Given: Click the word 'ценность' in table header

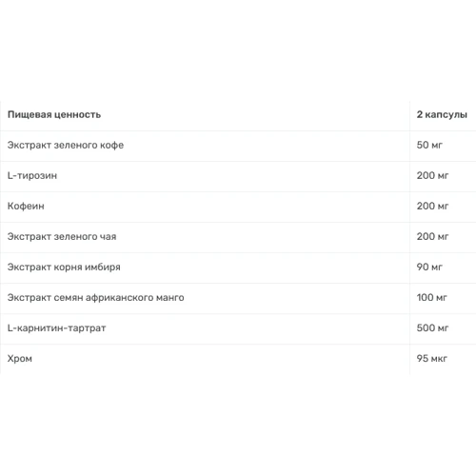Looking at the screenshot, I should (78, 115).
